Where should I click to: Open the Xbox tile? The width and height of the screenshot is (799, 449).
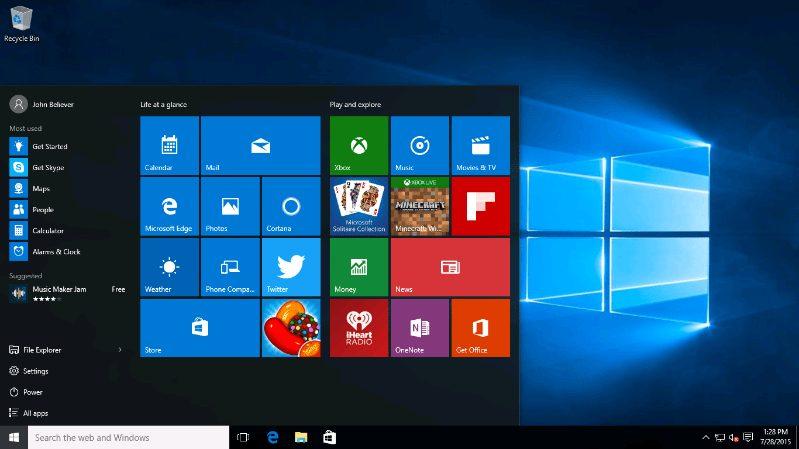tap(359, 145)
